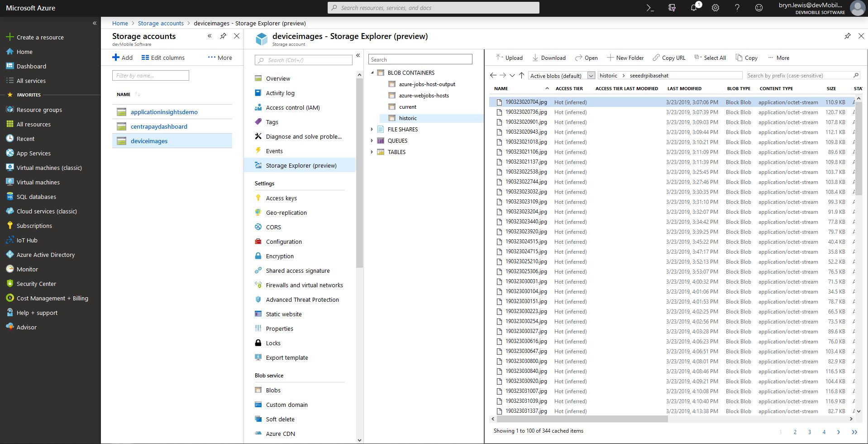Send feedback using the smiley icon
Screen dimensions: 868x444
759,8
